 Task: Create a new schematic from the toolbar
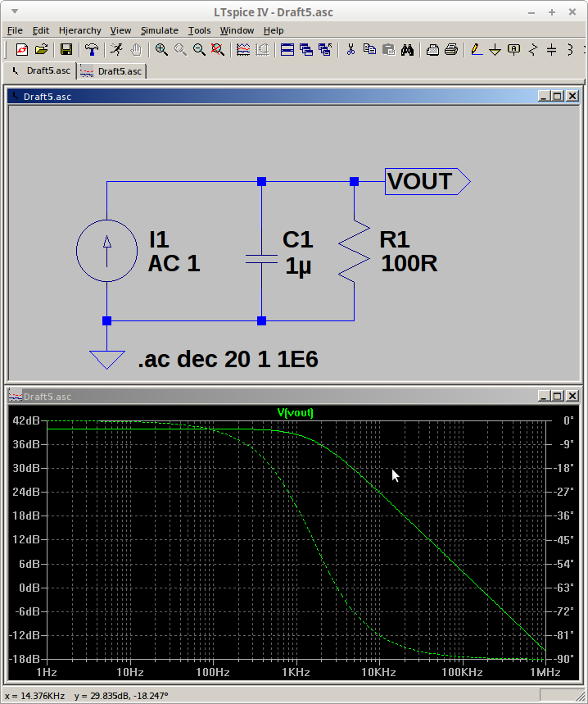click(21, 49)
